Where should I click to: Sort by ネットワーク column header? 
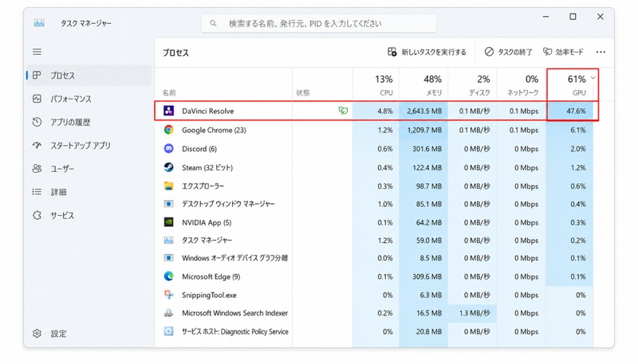click(522, 85)
